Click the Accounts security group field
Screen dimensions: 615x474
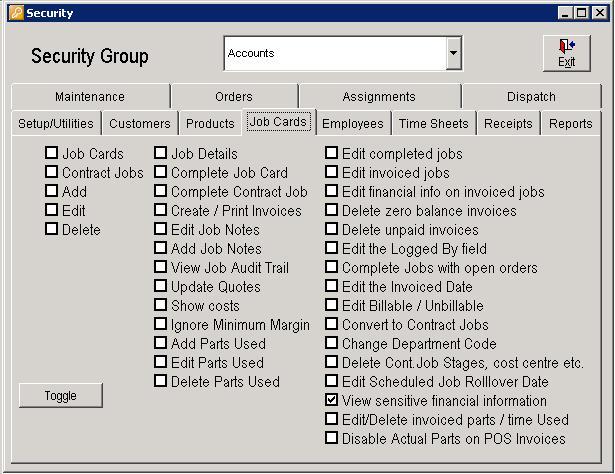tap(334, 54)
